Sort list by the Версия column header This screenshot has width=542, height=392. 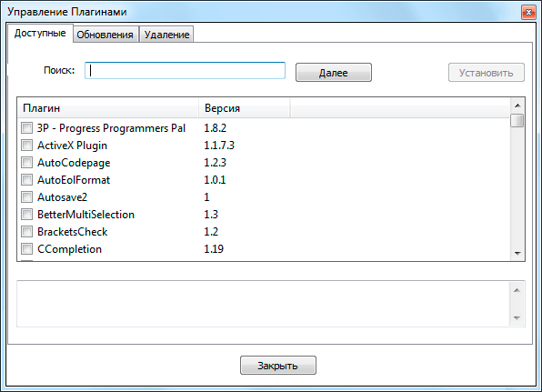(x=244, y=108)
